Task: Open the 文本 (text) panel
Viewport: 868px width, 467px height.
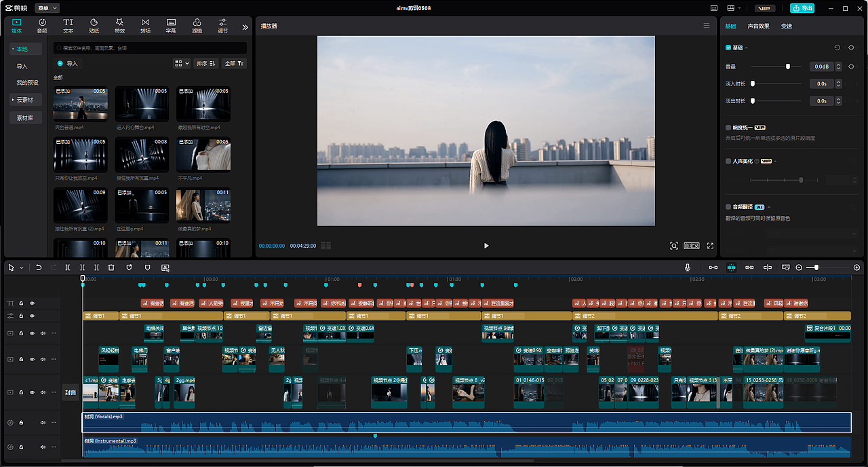Action: tap(68, 26)
